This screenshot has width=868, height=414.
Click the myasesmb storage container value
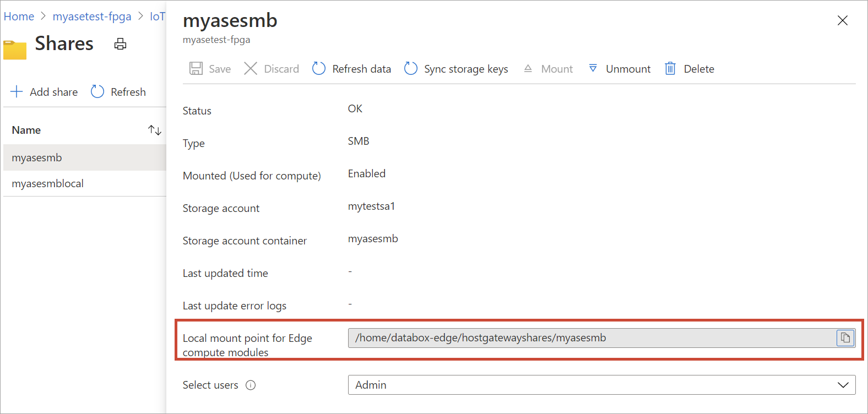tap(373, 238)
